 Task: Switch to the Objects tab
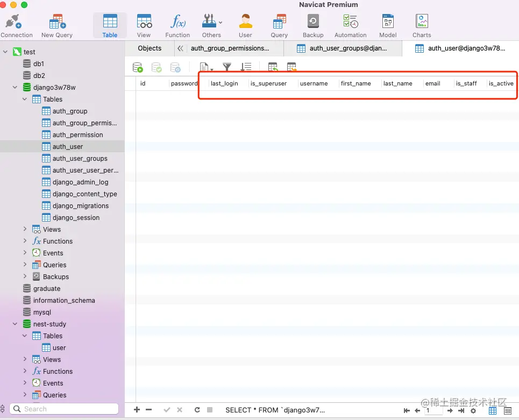[150, 48]
